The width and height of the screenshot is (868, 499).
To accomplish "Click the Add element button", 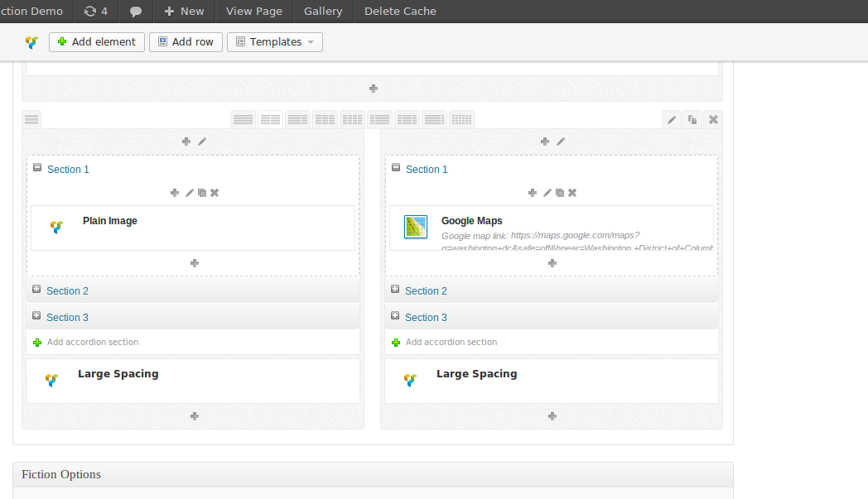I will tap(97, 42).
